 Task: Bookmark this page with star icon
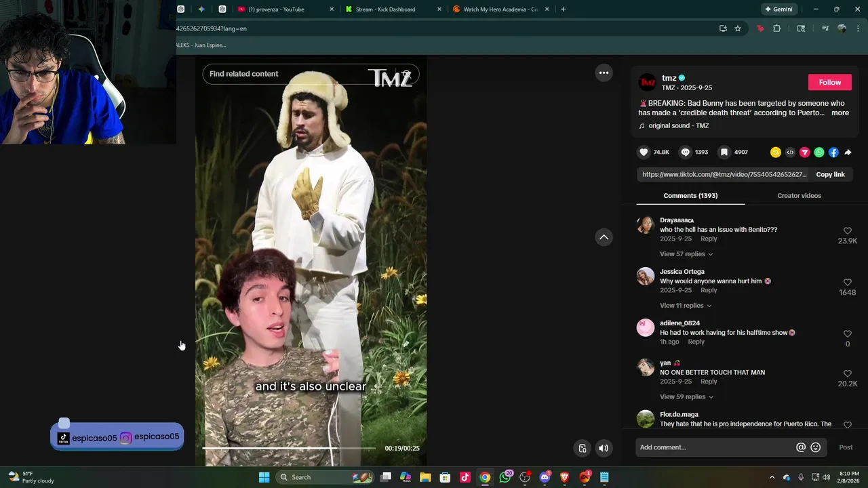click(x=738, y=28)
